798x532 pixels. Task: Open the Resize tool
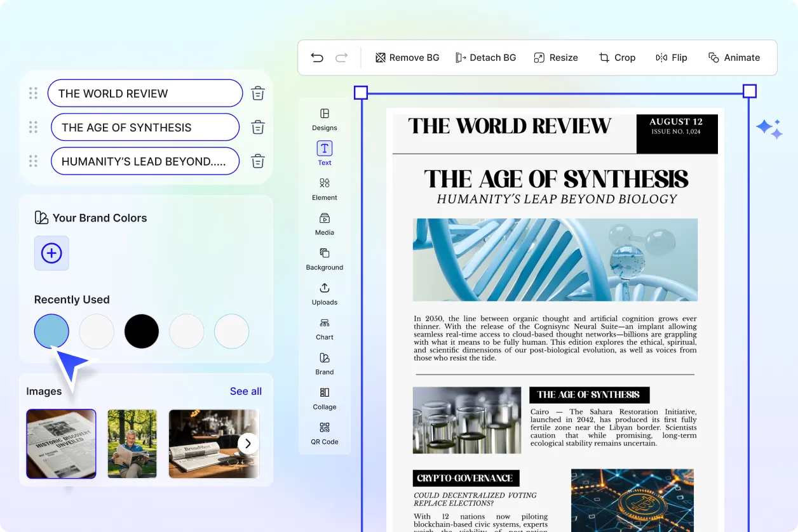[x=556, y=58]
